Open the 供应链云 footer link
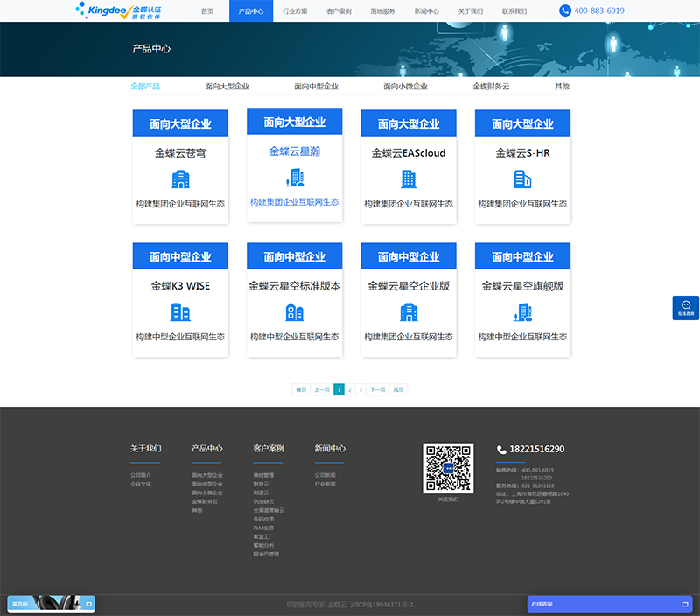 click(x=264, y=501)
